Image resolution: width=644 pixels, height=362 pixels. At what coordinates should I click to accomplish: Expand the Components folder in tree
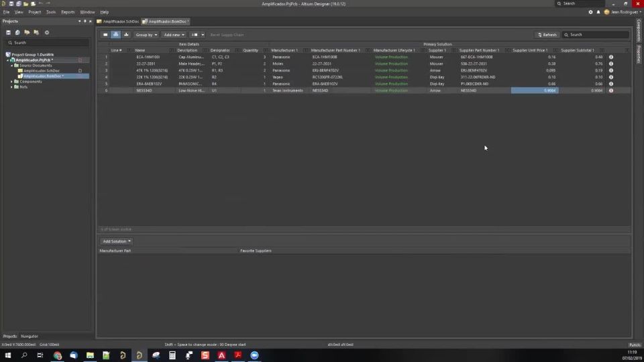tap(12, 82)
